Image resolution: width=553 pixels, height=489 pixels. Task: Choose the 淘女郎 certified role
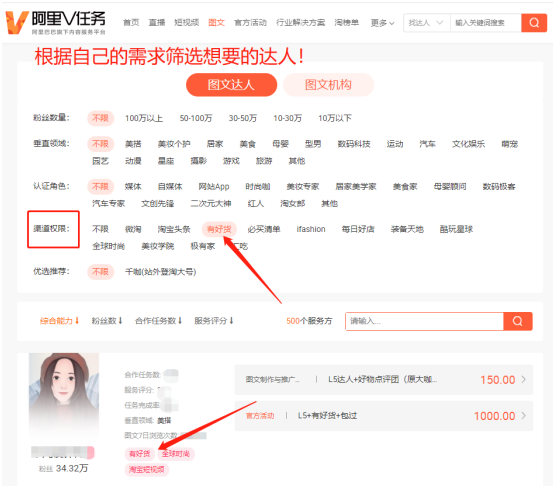click(x=293, y=203)
